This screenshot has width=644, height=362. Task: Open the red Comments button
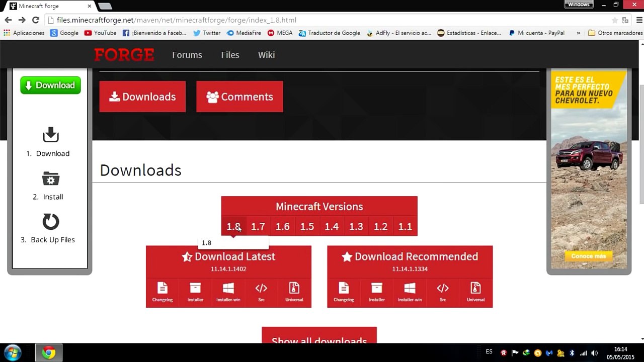239,97
